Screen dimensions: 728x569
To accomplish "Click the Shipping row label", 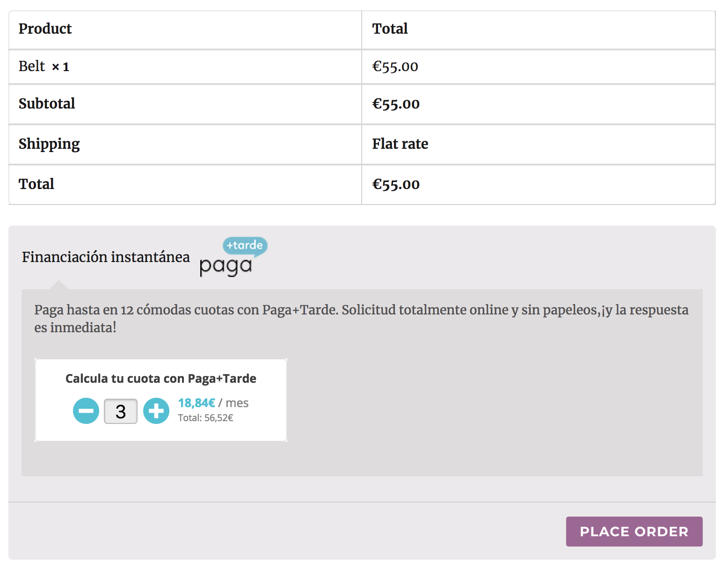I will (49, 144).
